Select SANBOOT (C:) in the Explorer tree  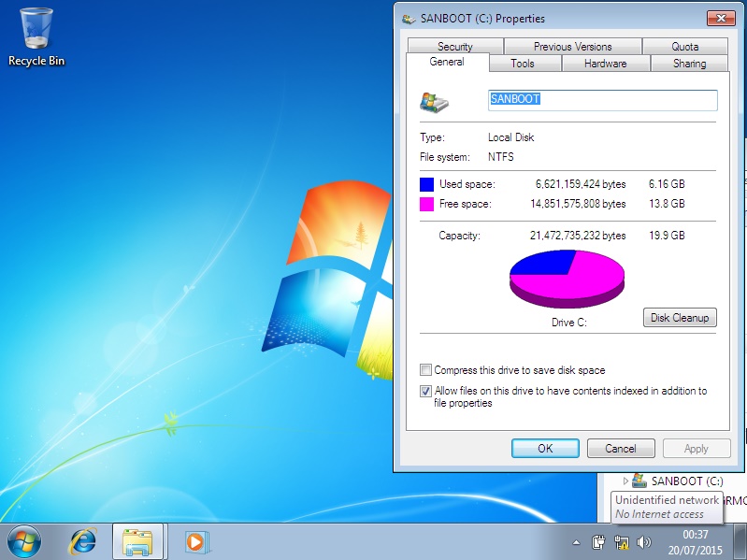click(687, 481)
